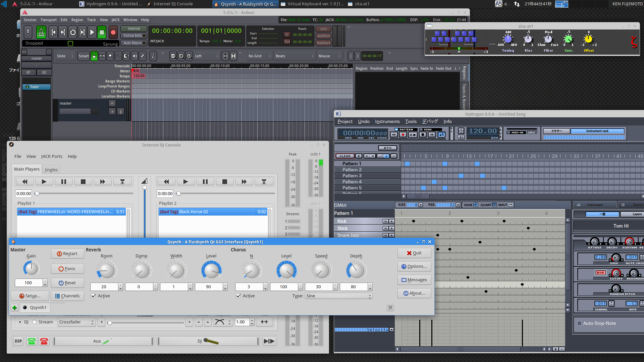
Task: Open Ardour Transport menu
Action: point(49,20)
